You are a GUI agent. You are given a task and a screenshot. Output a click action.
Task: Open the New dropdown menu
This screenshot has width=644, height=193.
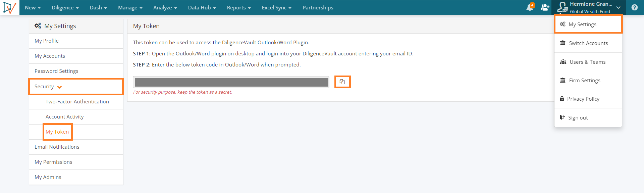pos(33,7)
